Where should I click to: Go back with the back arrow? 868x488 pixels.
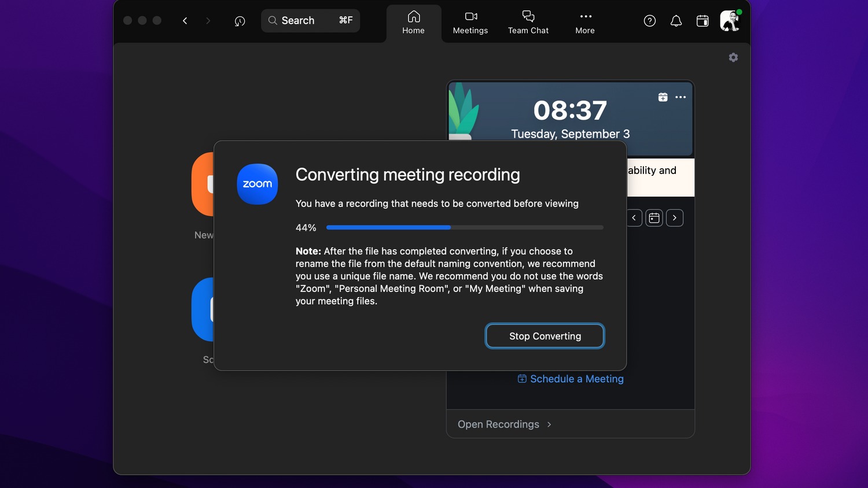[x=185, y=21]
